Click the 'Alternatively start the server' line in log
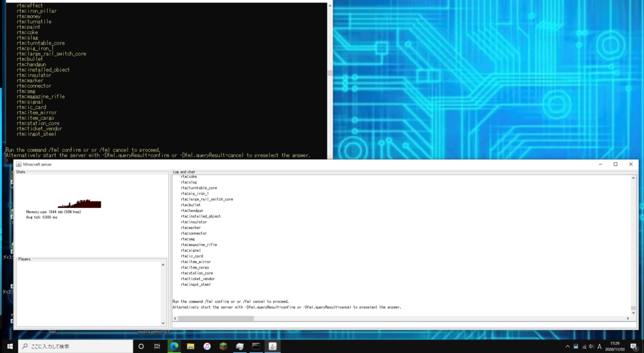 coord(287,307)
